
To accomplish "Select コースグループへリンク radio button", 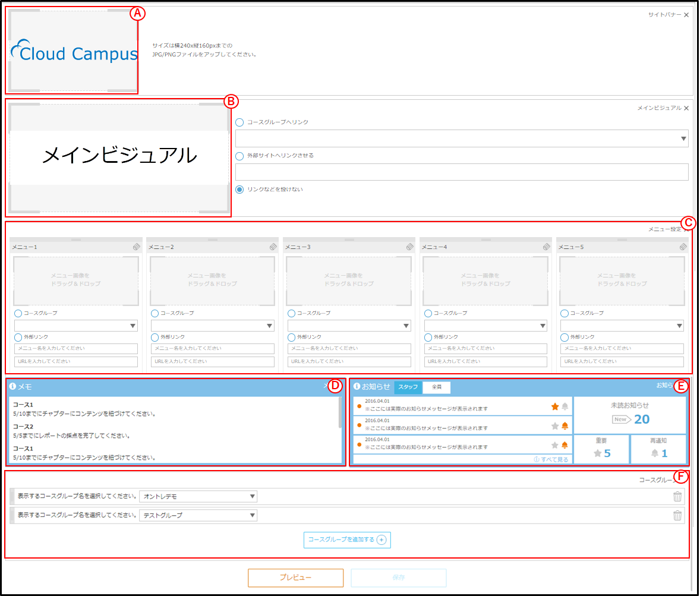I will point(239,122).
